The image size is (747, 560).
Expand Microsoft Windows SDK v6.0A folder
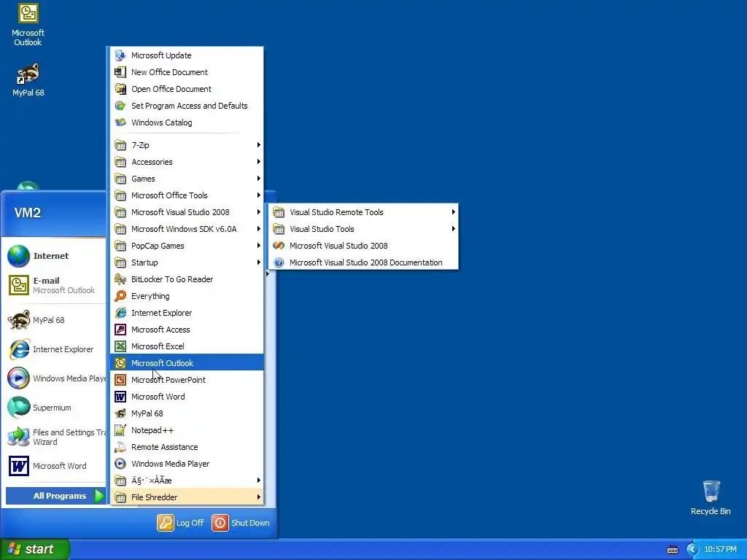click(x=187, y=229)
